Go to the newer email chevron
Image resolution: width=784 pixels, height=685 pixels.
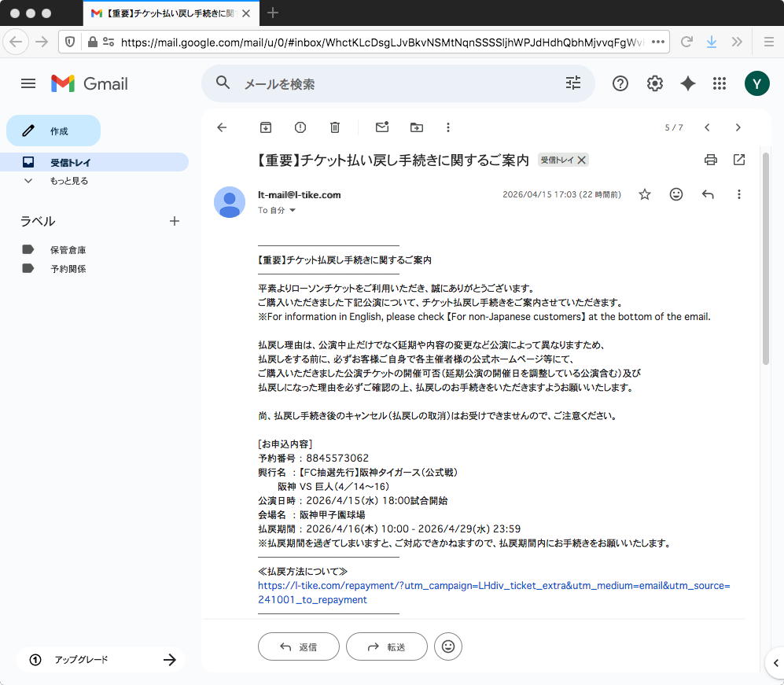click(707, 127)
